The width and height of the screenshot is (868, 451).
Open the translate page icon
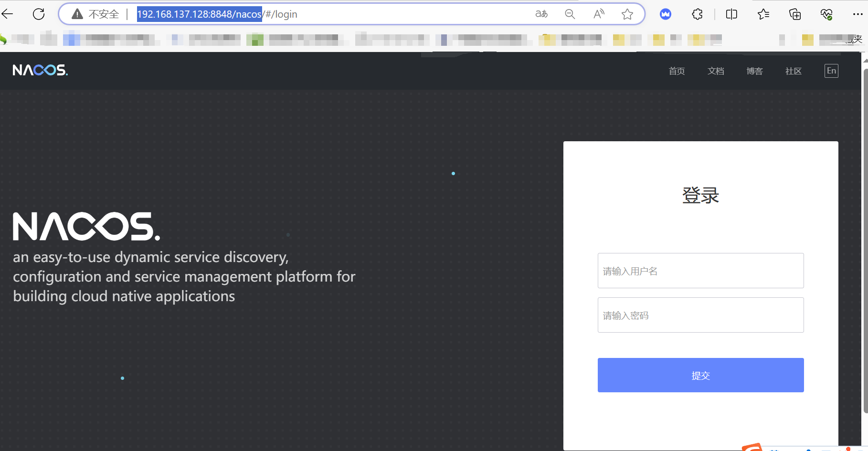click(x=541, y=14)
